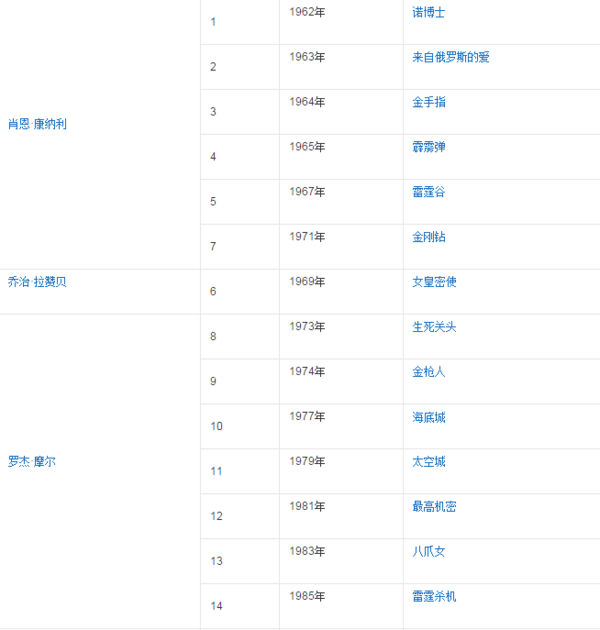The width and height of the screenshot is (600, 630).
Task: Click film number 6 in 女皇密使 row
Action: tap(213, 291)
